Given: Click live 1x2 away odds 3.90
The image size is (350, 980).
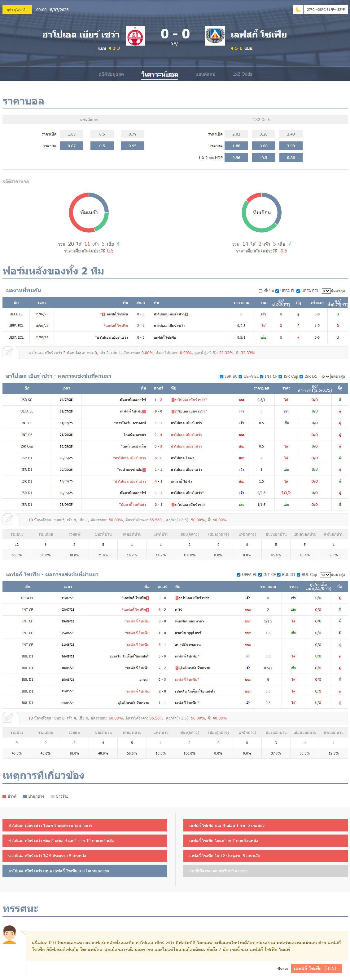Looking at the screenshot, I should [x=291, y=146].
